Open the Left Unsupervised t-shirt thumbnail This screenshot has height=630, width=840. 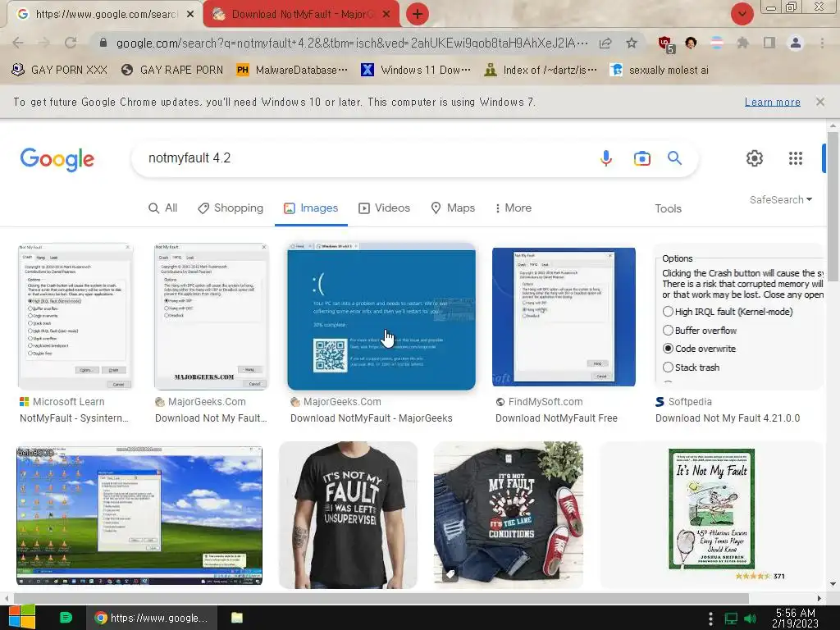[x=348, y=515]
